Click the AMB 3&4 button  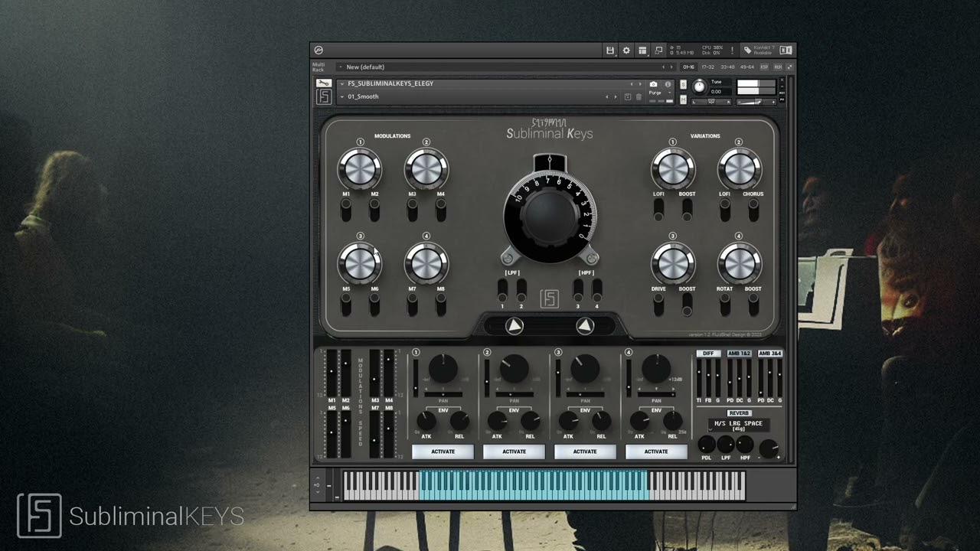point(770,354)
